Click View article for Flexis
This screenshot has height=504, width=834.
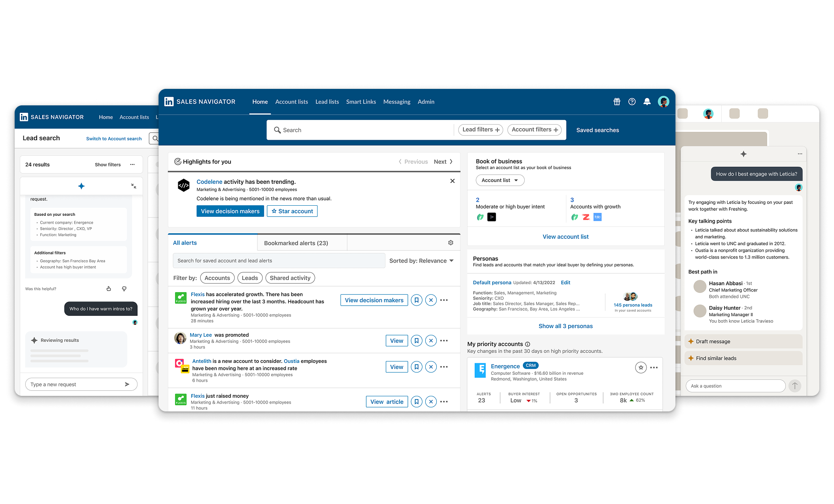point(387,402)
